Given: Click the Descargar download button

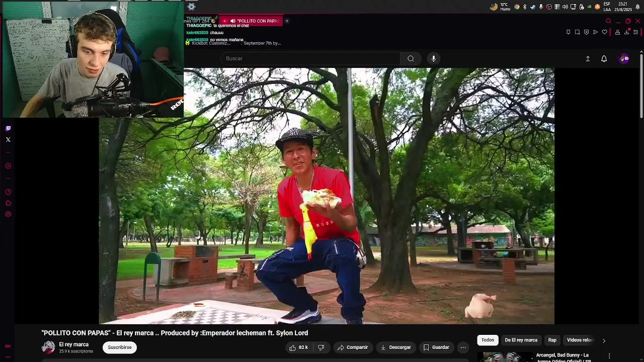Looking at the screenshot, I should tap(395, 347).
